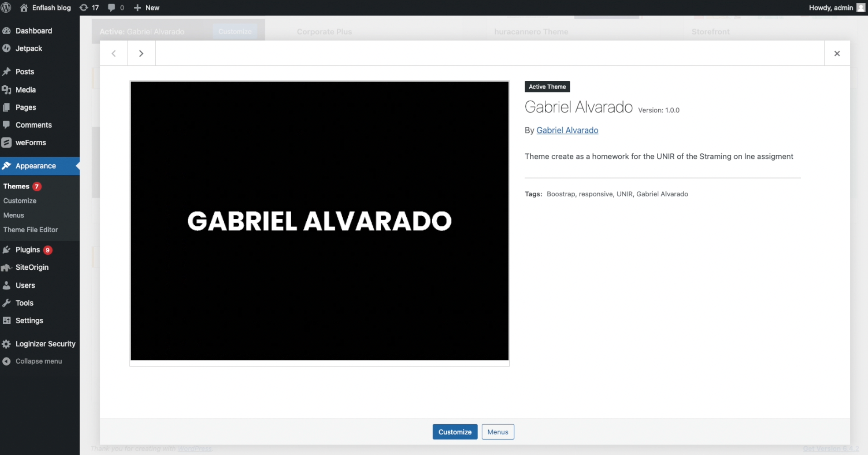
Task: Click the WordPress logo icon
Action: pos(6,8)
